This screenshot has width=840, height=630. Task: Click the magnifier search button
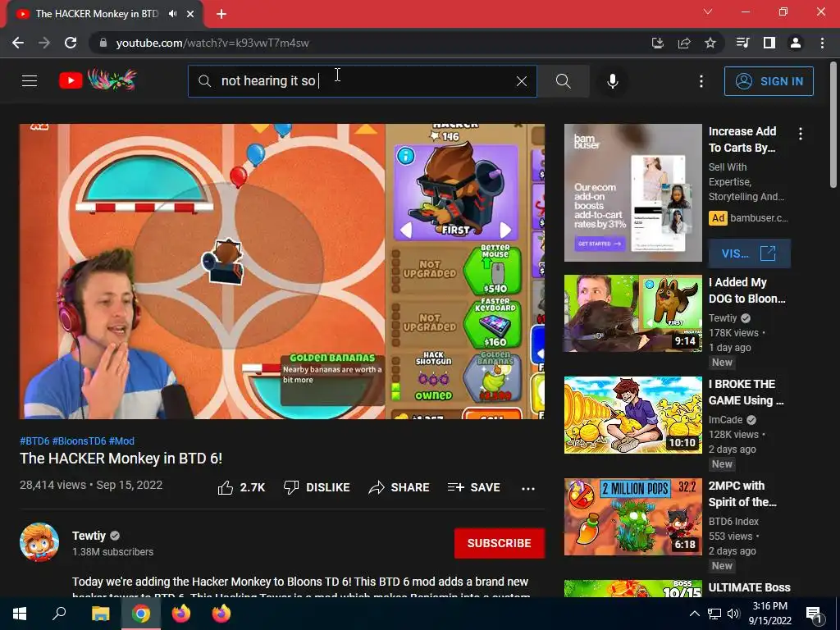pos(563,81)
